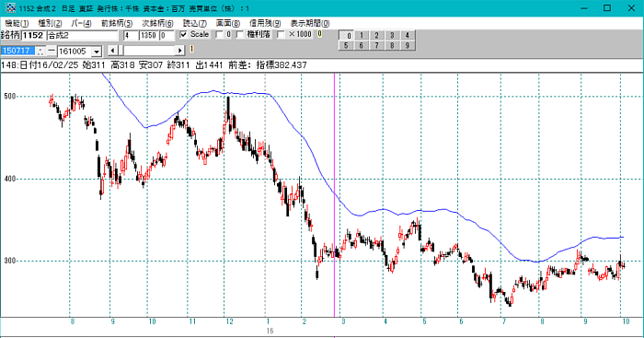Open the 信用残(9) menu
This screenshot has height=338, width=644.
[x=265, y=23]
